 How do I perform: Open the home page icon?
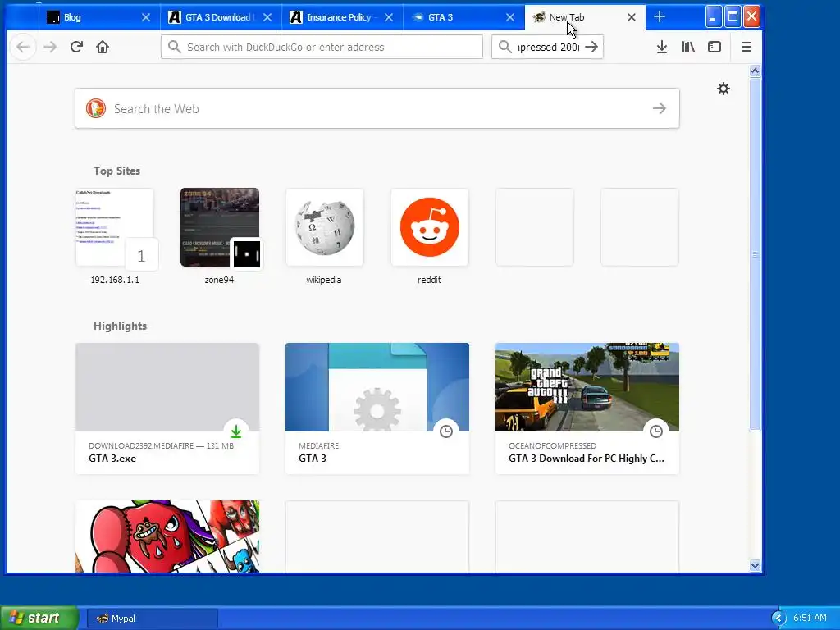[x=103, y=47]
